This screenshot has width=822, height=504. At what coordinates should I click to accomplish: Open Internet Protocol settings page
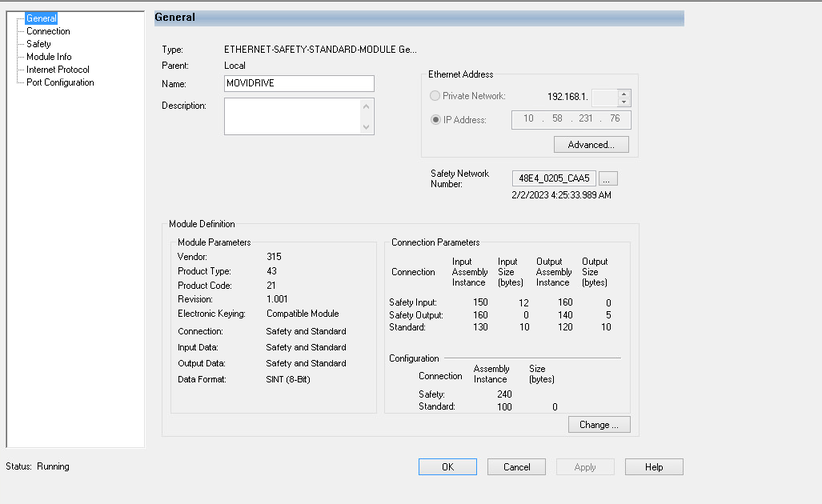(58, 70)
